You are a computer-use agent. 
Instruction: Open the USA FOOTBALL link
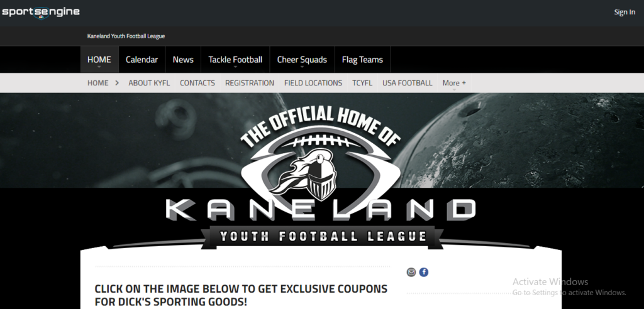pos(407,83)
